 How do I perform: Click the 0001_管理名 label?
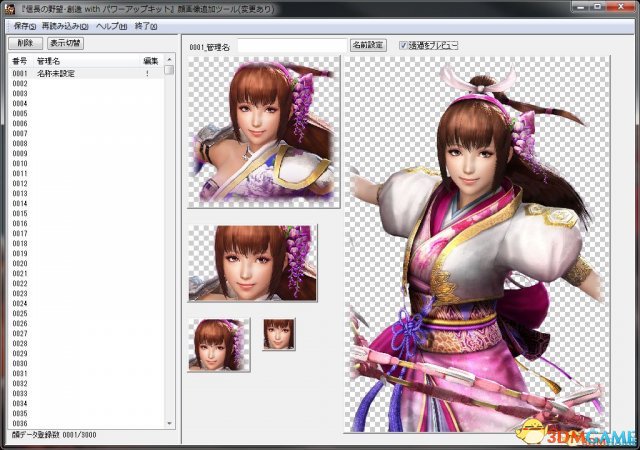tap(209, 47)
